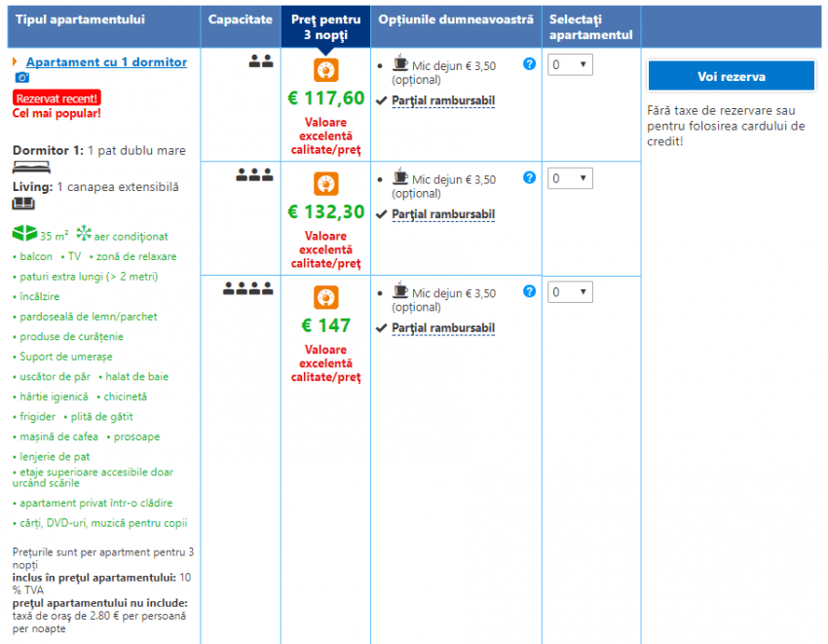Open the 'Apartament cu 1 dormitor' link

coord(106,62)
